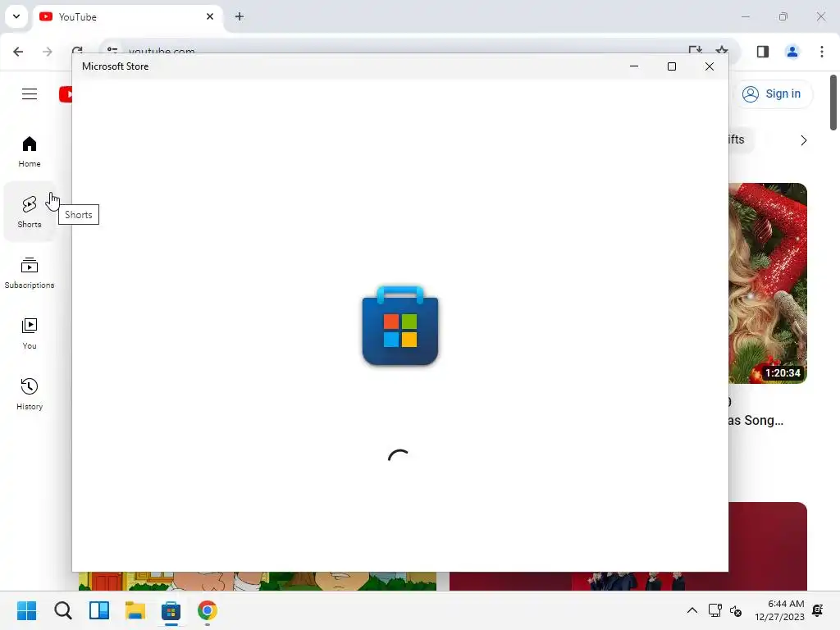Open network status tray icon
The width and height of the screenshot is (840, 630).
point(714,610)
